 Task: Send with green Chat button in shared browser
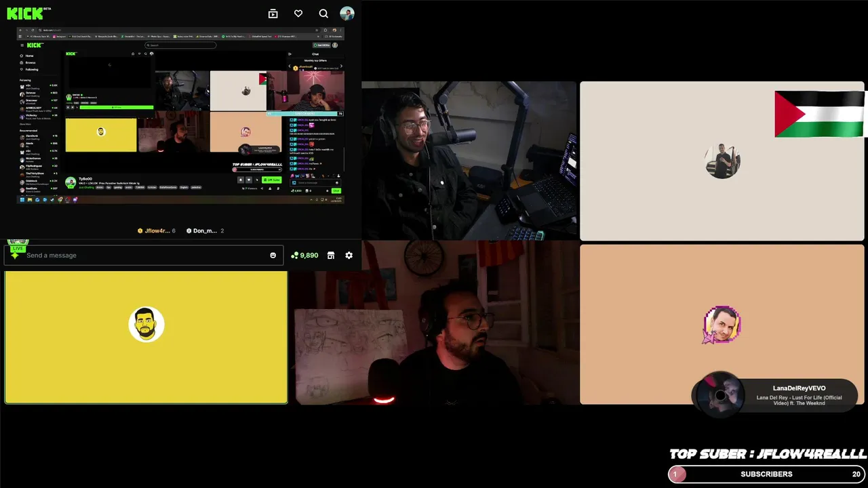click(336, 190)
